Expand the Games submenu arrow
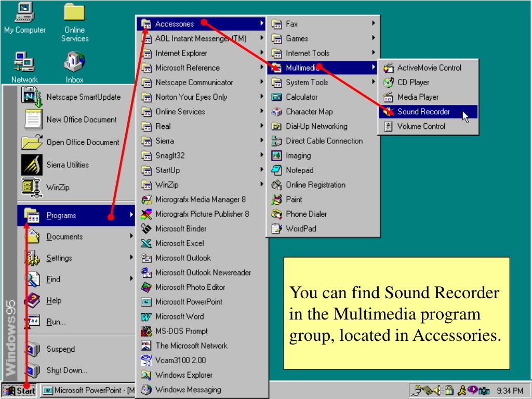Viewport: 532px width, 399px height. point(373,37)
